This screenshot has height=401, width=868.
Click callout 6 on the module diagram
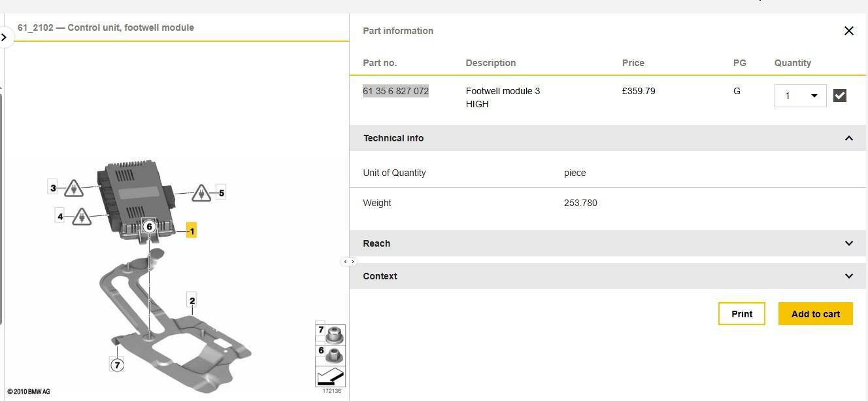point(149,227)
